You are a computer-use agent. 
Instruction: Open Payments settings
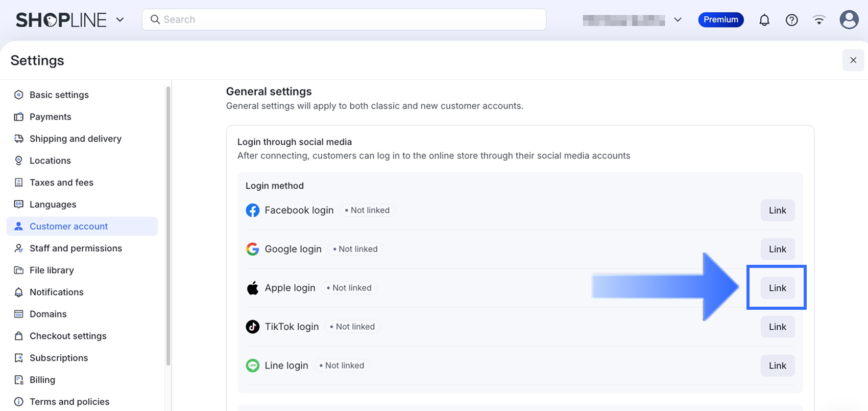pos(50,117)
